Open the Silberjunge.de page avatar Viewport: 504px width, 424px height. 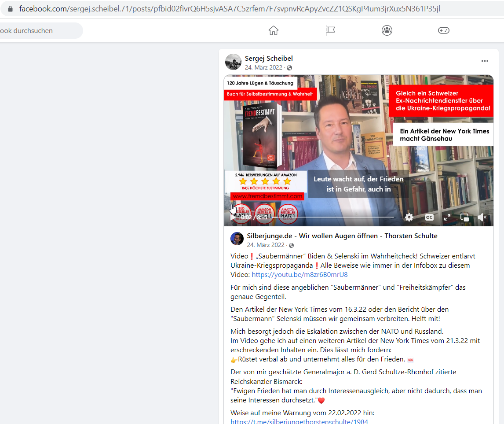point(237,239)
